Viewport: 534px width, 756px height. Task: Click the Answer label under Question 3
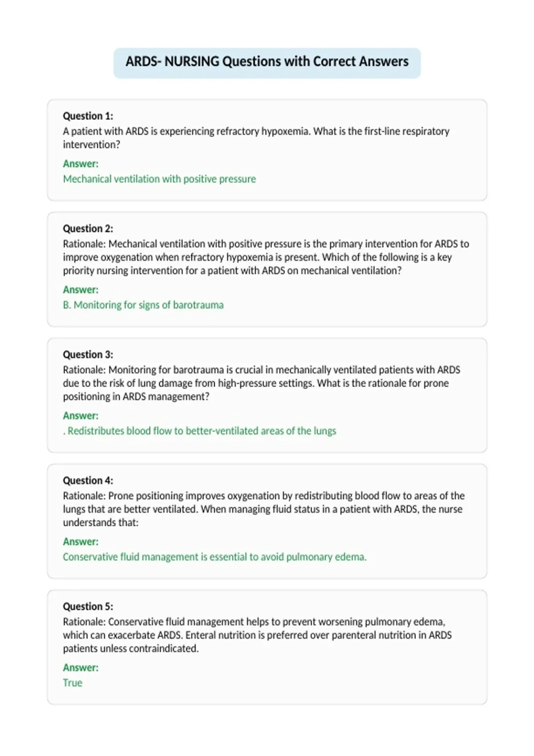[x=81, y=415]
